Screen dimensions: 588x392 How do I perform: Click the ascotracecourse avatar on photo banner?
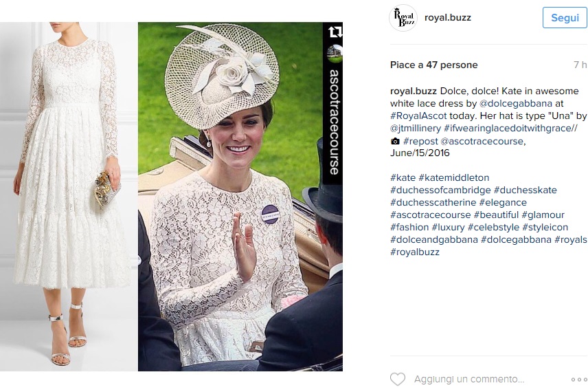click(x=335, y=54)
